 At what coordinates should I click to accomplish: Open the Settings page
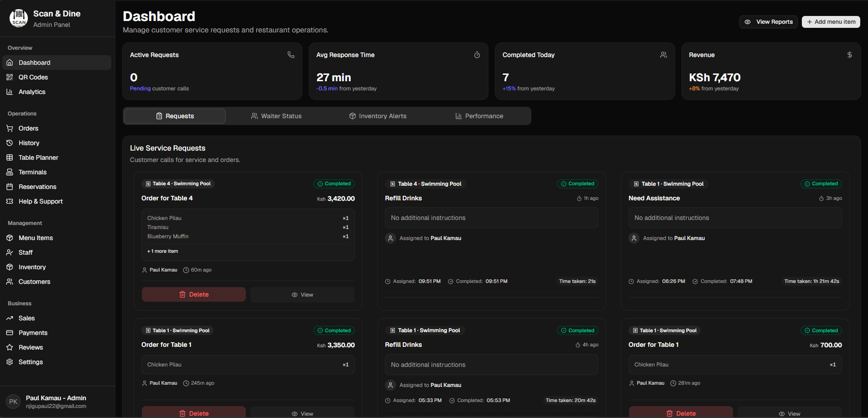coord(57,362)
